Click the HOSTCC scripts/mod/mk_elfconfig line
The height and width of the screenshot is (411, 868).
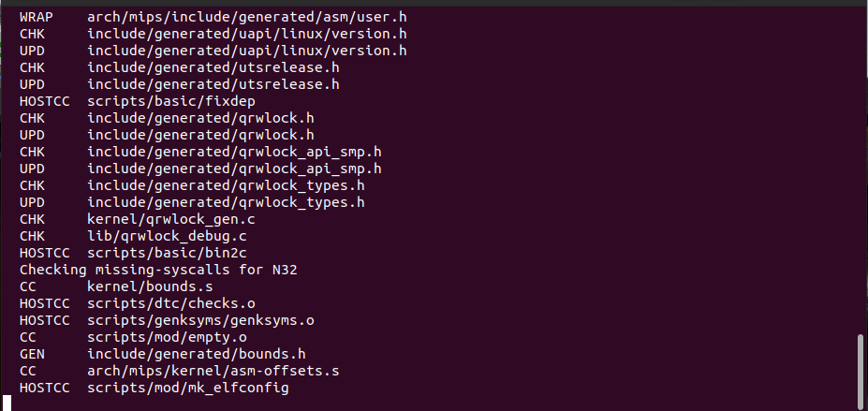click(x=154, y=388)
